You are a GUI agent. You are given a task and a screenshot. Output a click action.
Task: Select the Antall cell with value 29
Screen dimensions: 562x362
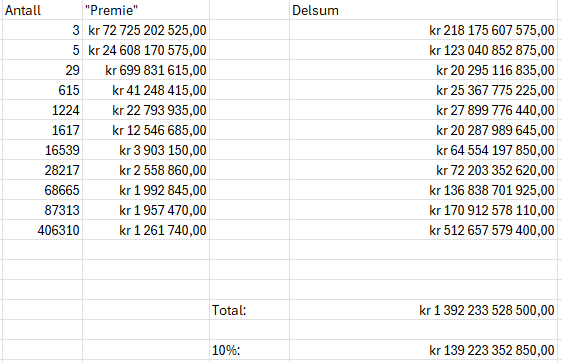42,70
